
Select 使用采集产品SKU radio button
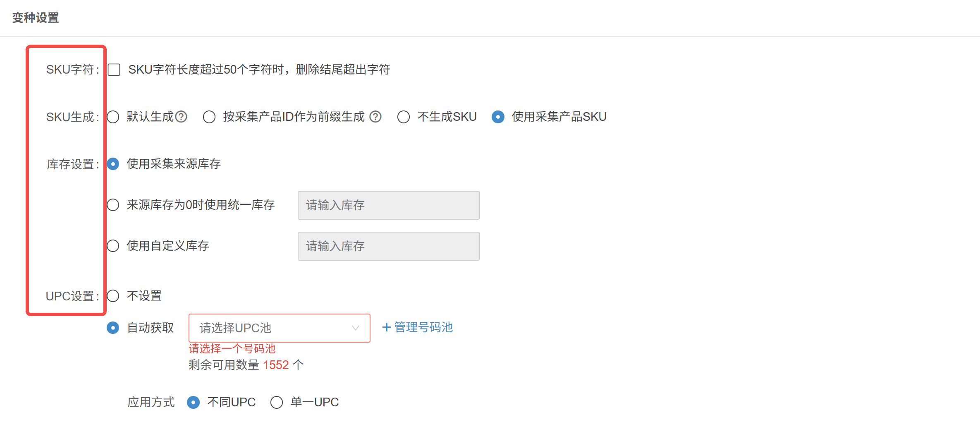(498, 117)
